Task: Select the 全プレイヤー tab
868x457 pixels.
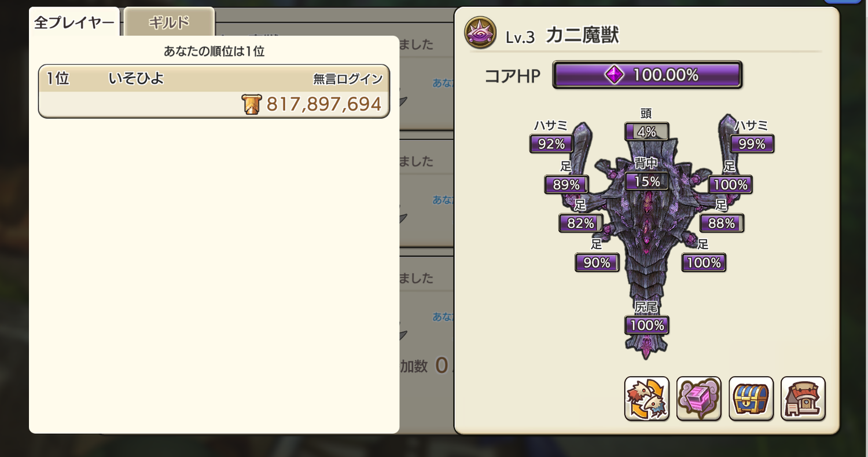Action: pos(74,23)
